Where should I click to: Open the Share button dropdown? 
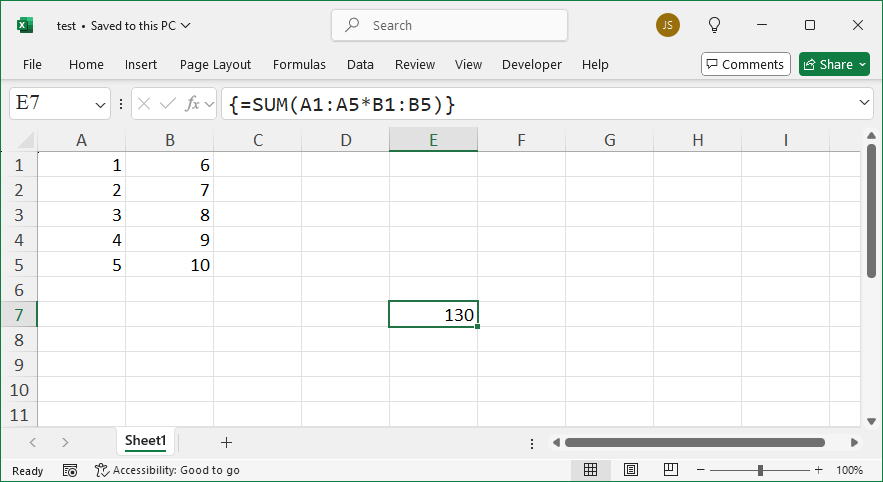[863, 65]
